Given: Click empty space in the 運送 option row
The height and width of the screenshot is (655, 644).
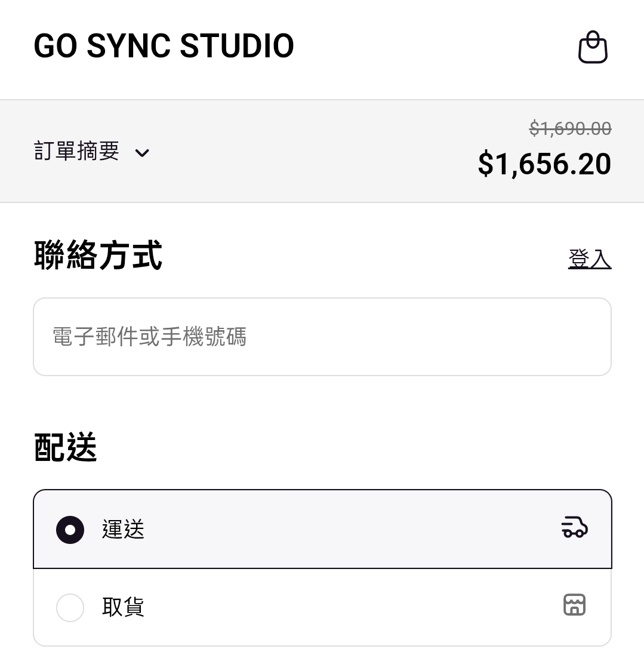Looking at the screenshot, I should pos(346,530).
